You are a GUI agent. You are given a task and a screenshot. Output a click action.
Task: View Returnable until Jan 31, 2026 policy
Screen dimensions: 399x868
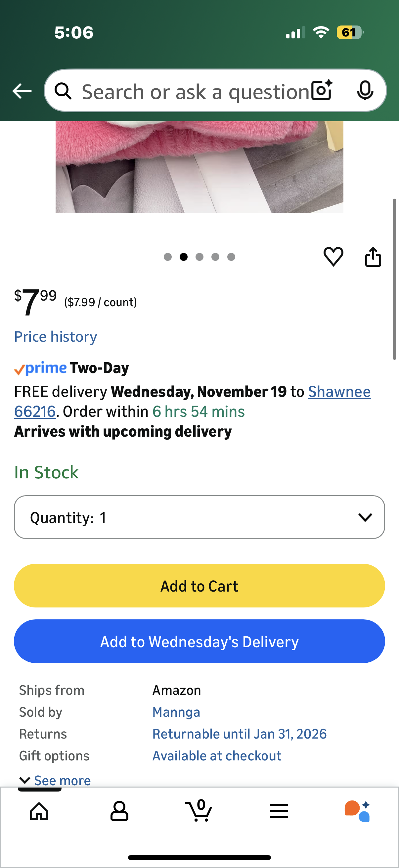240,734
